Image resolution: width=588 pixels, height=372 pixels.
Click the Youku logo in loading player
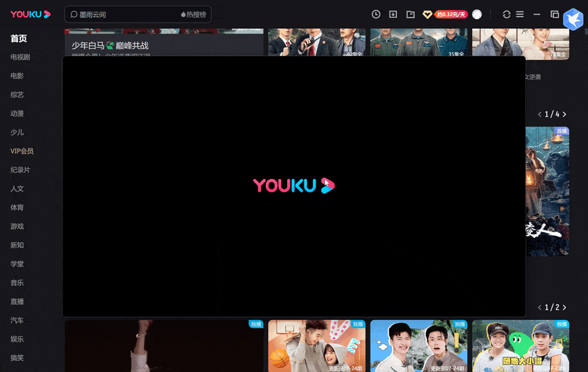293,186
